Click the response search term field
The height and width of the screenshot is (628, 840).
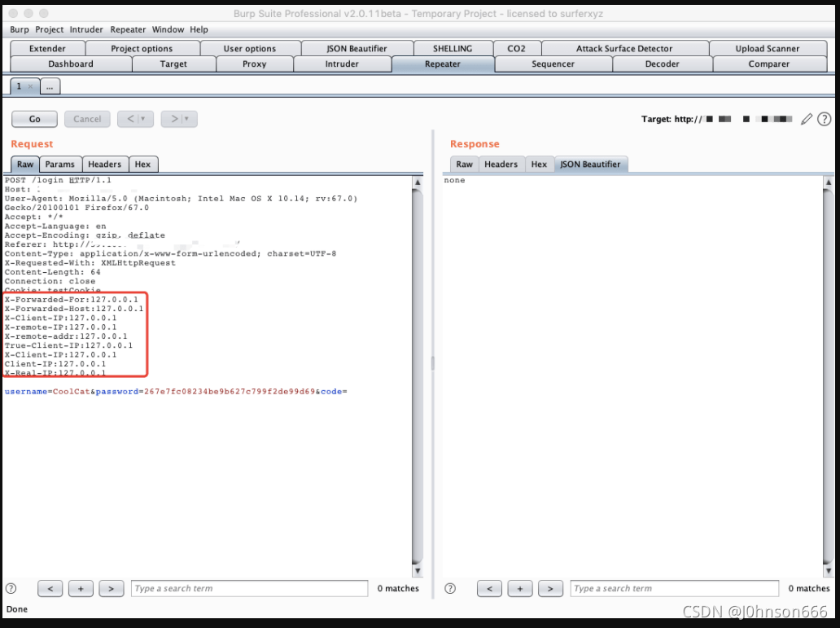point(675,588)
